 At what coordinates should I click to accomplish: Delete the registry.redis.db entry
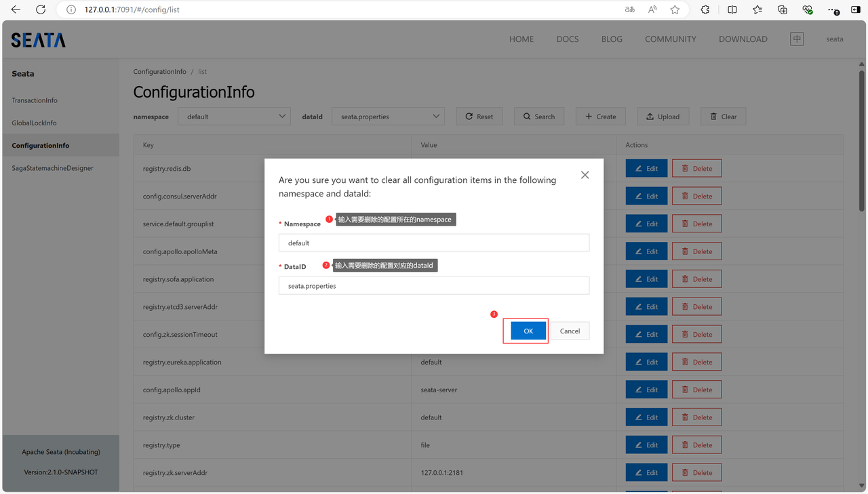point(696,169)
